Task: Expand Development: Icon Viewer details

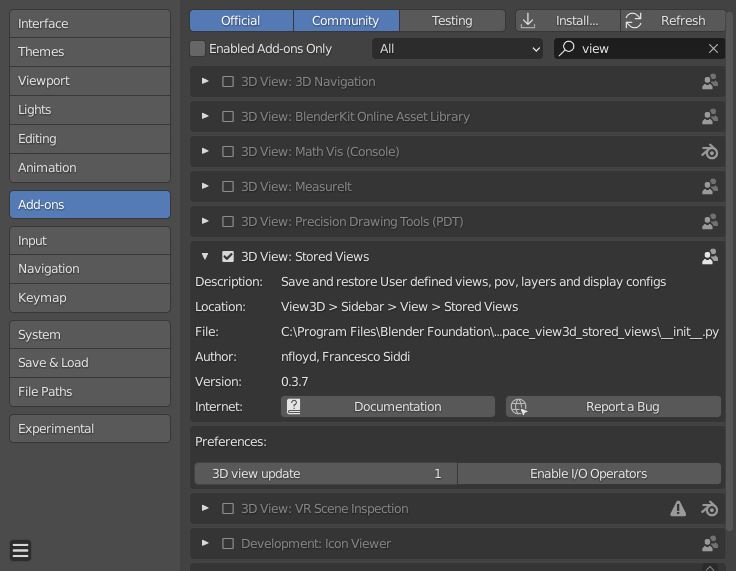Action: pyautogui.click(x=205, y=543)
